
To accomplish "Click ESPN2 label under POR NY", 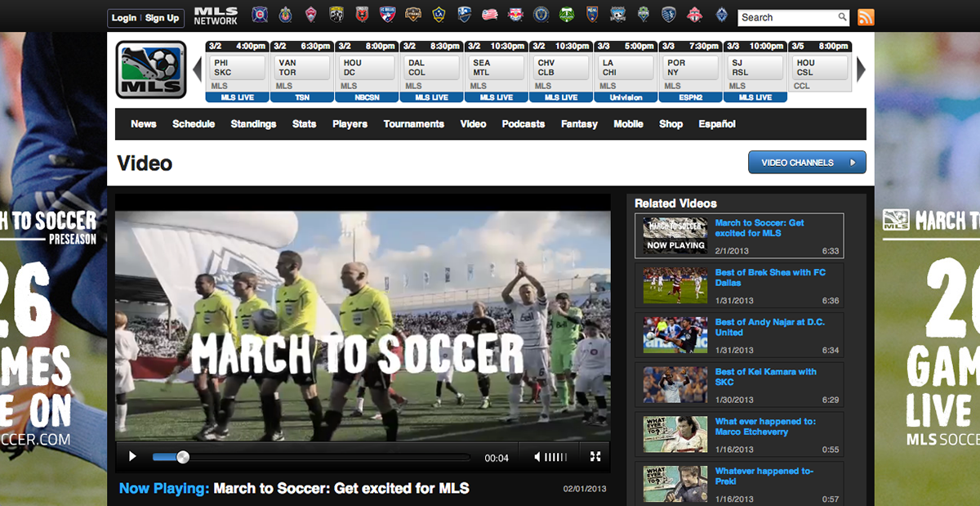I will [x=690, y=97].
